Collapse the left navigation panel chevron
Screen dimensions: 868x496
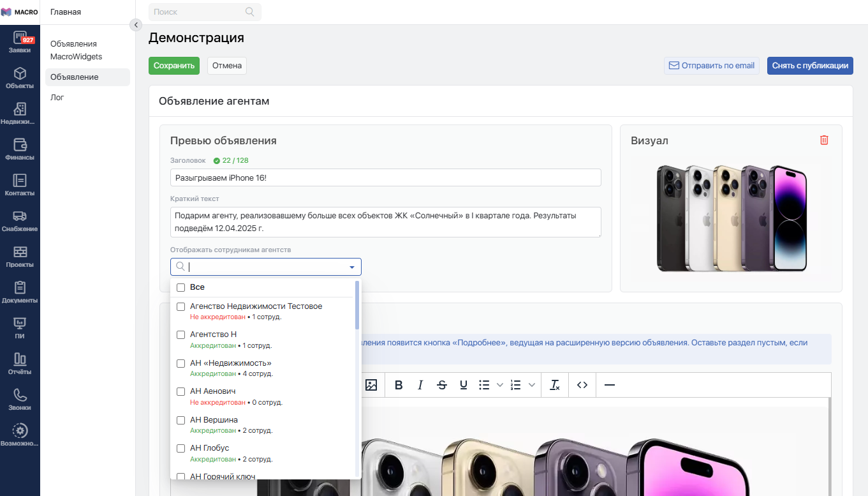click(136, 25)
